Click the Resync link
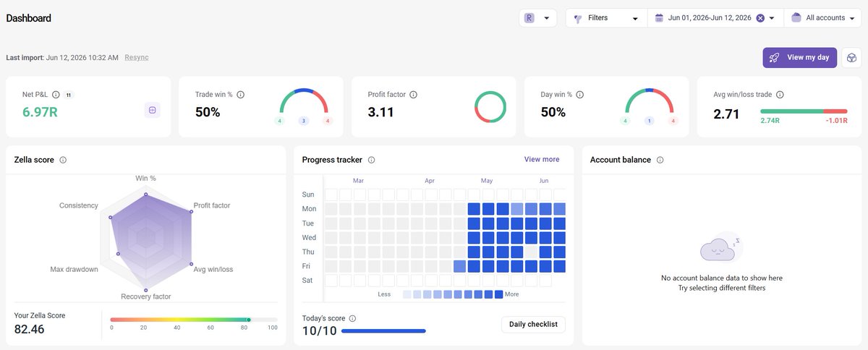868x350 pixels. [x=137, y=57]
